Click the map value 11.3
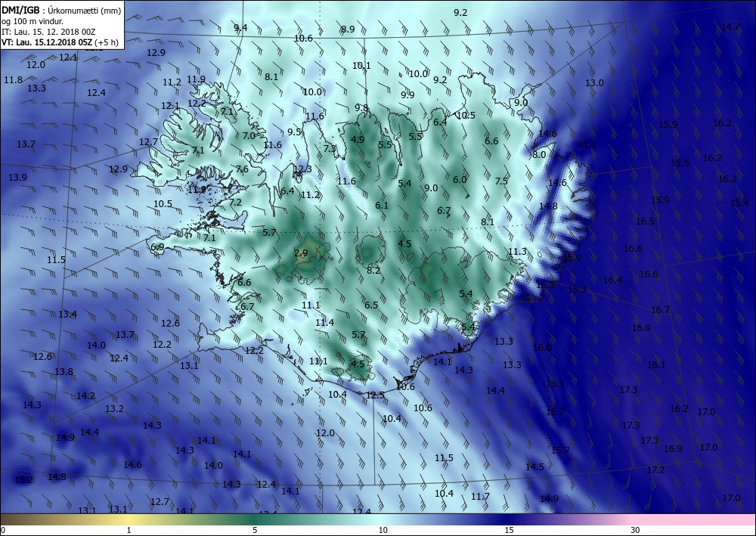 pyautogui.click(x=517, y=252)
